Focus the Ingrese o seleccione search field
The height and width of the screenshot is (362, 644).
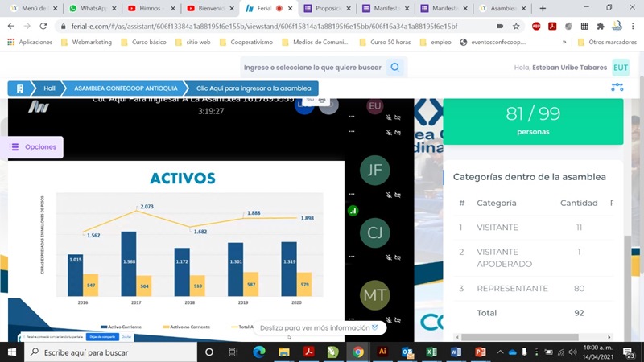point(313,68)
